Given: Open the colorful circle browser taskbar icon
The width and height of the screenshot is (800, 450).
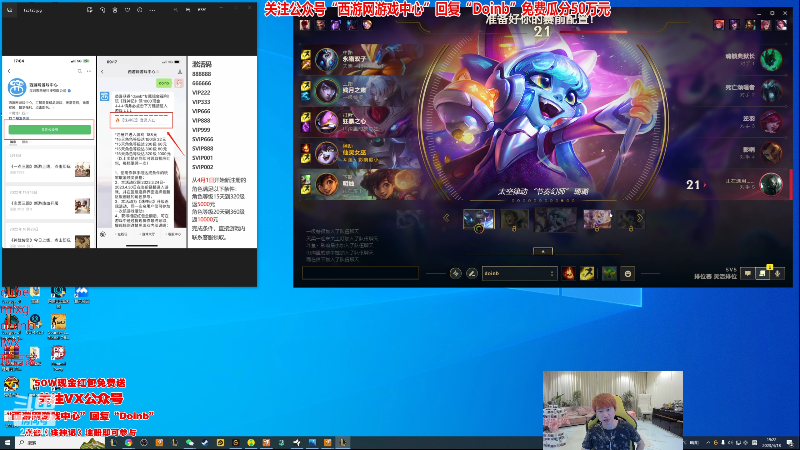Looking at the screenshot, I should coord(129,442).
